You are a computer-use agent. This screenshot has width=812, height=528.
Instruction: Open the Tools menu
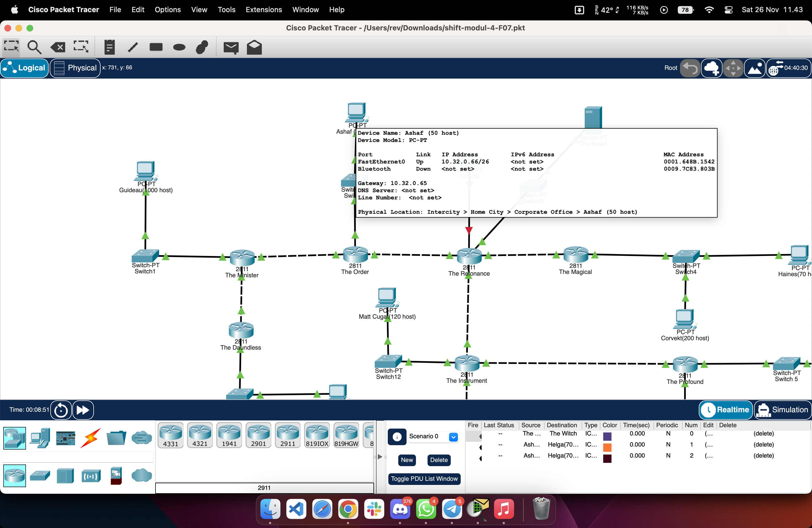tap(226, 10)
